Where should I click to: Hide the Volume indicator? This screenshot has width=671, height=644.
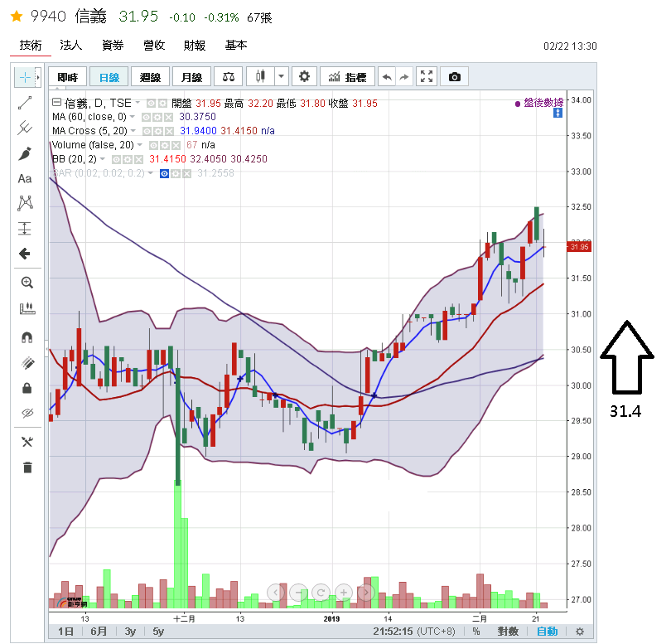point(153,145)
